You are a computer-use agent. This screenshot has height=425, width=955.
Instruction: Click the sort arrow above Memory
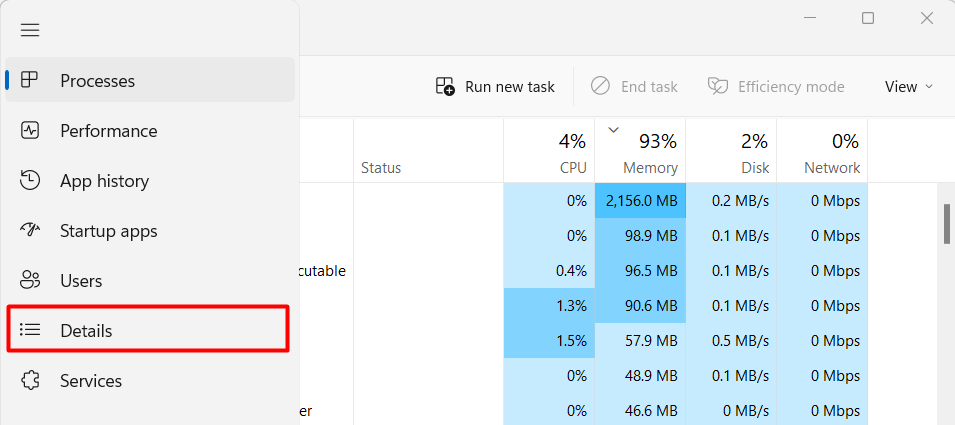click(614, 130)
